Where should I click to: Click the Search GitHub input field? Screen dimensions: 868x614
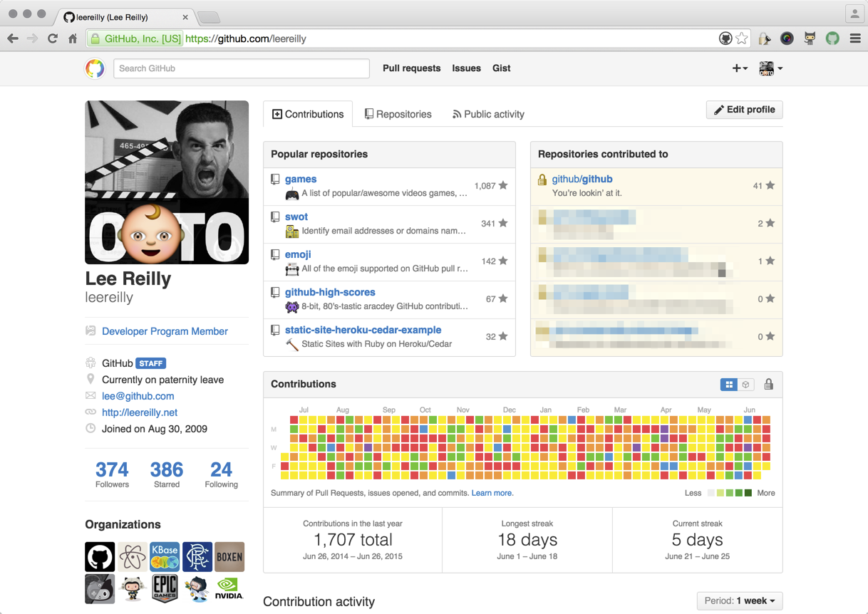pos(242,68)
